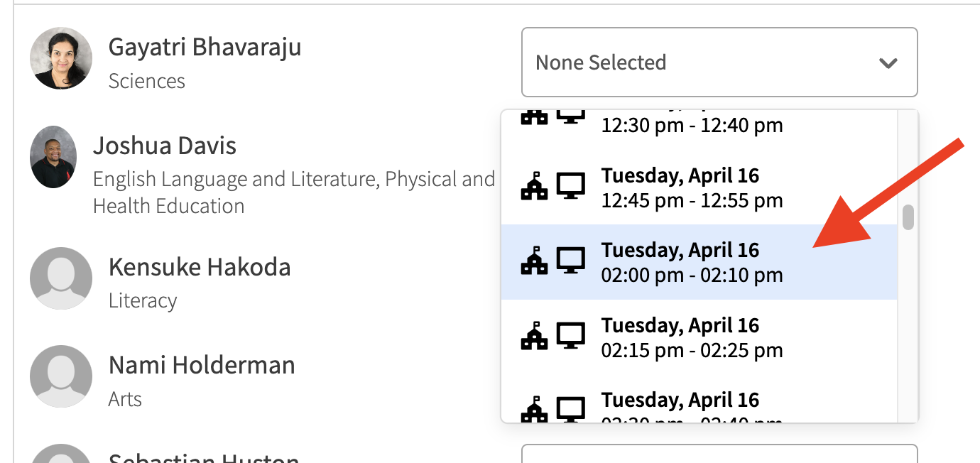Click Joshua Davis's profile picture
The height and width of the screenshot is (463, 980).
click(53, 157)
